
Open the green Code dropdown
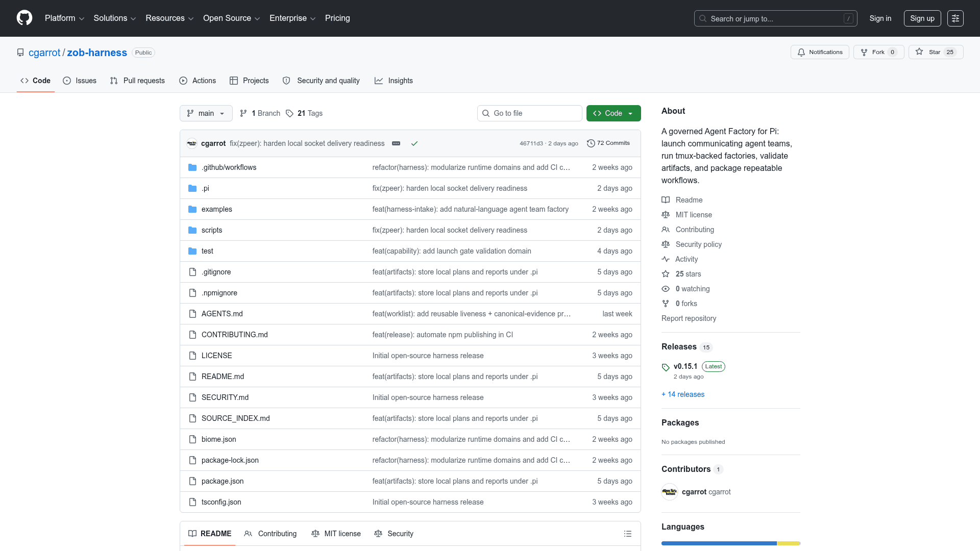point(614,113)
